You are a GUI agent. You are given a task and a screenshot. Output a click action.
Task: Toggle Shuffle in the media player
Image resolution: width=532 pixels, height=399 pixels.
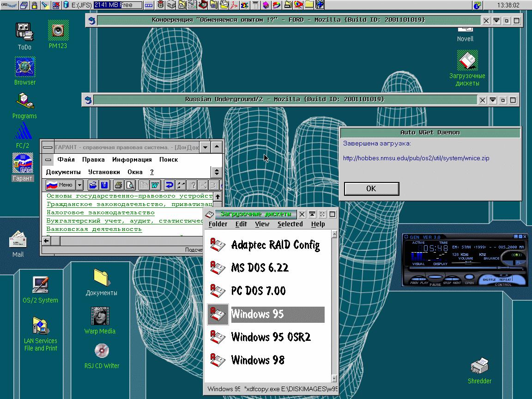click(489, 279)
